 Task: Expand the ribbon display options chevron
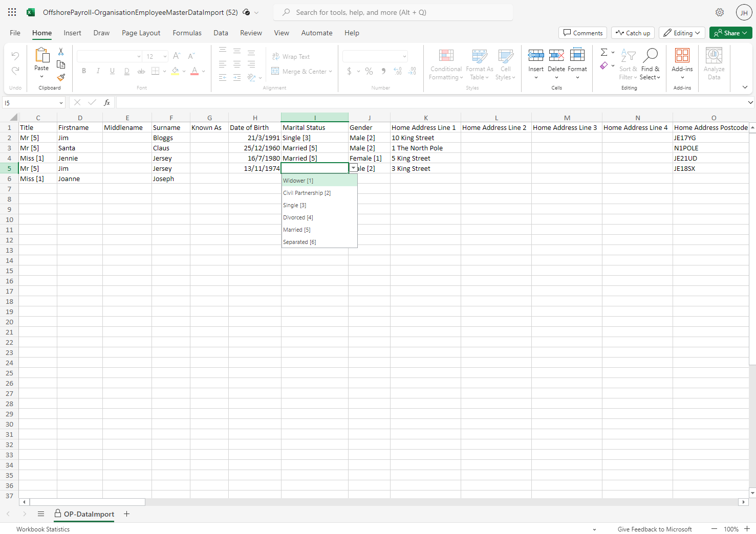point(745,87)
